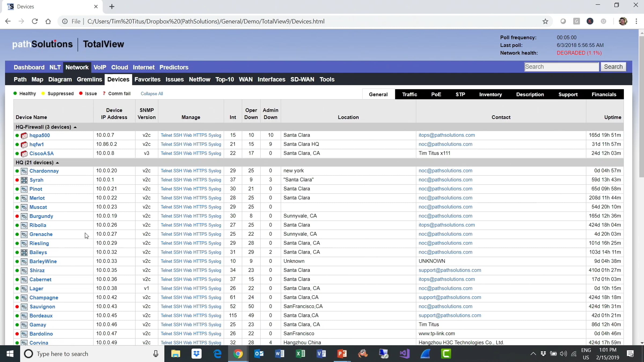Go to the VoIP main menu
Viewport: 644px width, 362px height.
(x=100, y=67)
